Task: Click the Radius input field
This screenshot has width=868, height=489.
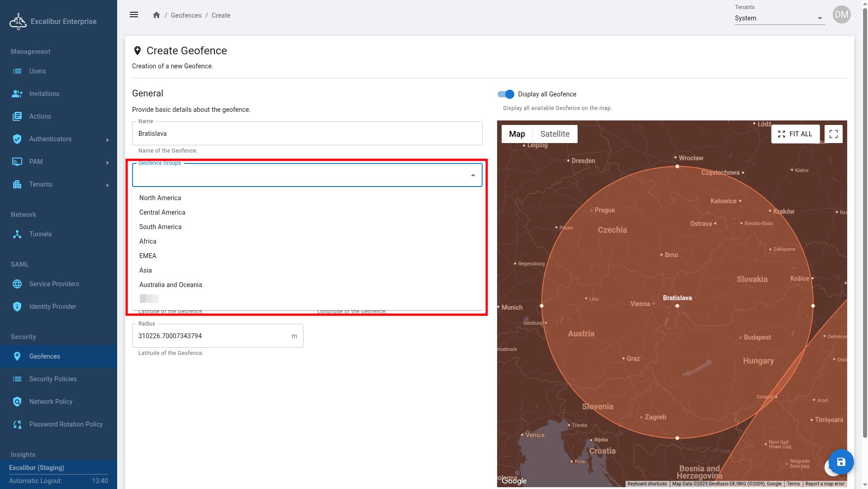Action: (x=213, y=336)
